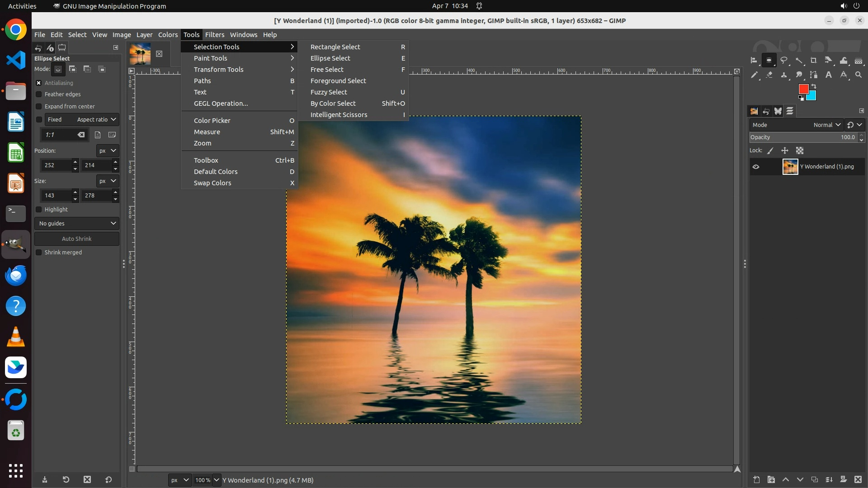The image size is (868, 488).
Task: Select the Text tool icon
Action: click(x=828, y=75)
